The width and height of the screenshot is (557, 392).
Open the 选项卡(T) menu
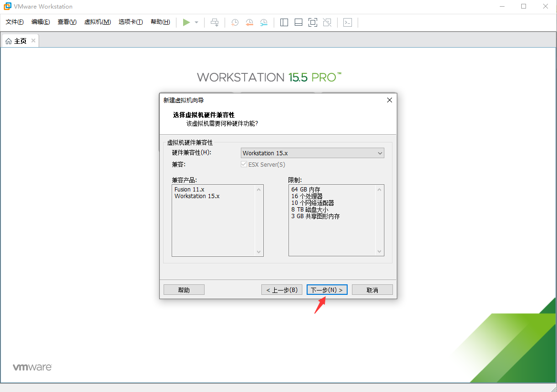point(130,22)
